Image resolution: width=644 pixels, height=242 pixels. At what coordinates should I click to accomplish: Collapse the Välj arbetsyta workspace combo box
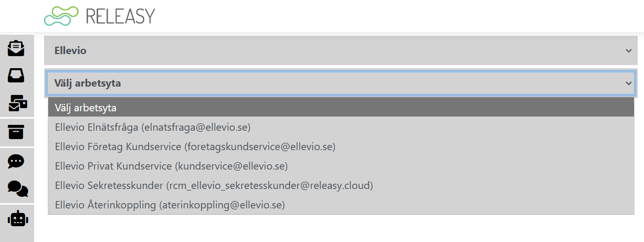pos(336,83)
